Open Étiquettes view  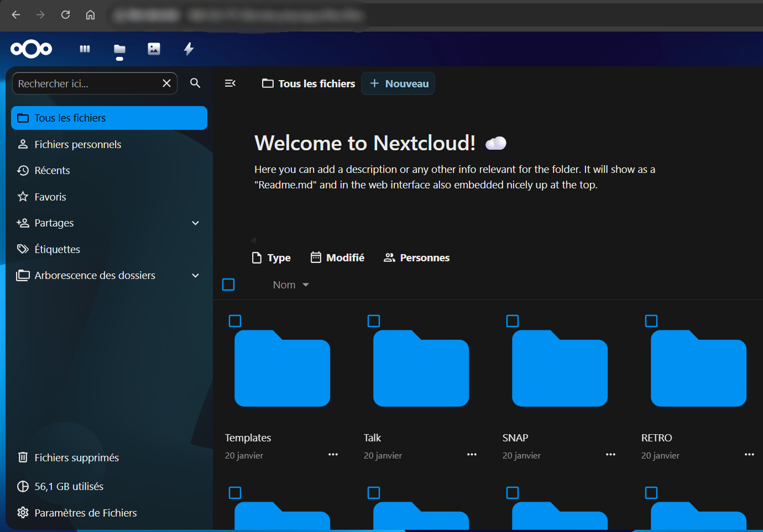109,249
